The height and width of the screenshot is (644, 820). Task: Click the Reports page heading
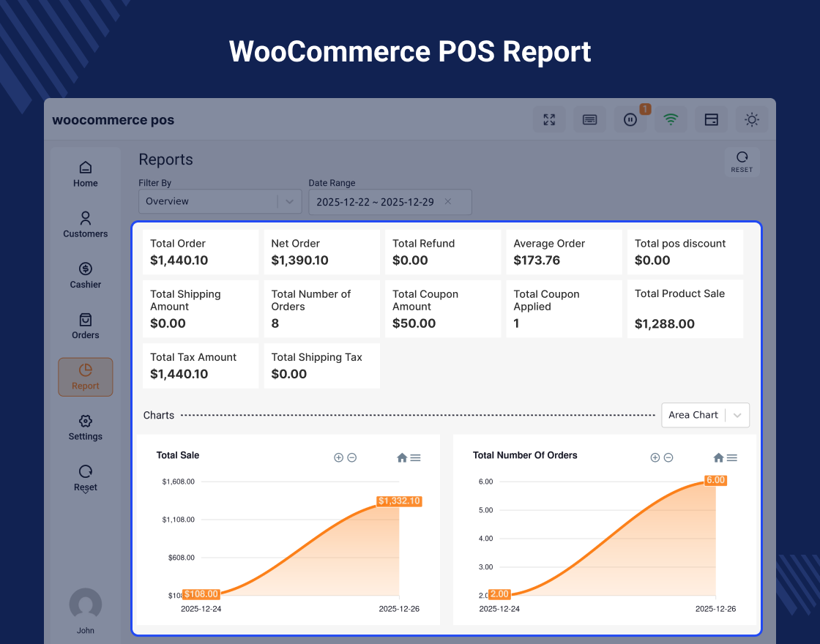[165, 160]
